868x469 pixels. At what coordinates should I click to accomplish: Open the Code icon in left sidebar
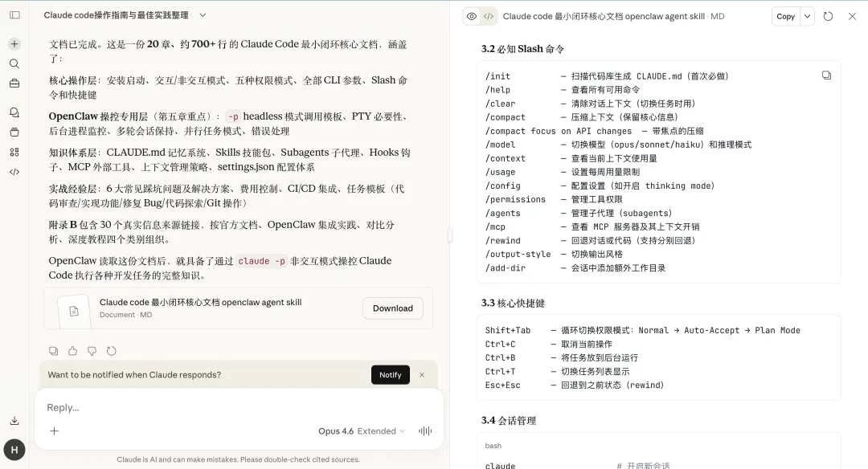[14, 171]
